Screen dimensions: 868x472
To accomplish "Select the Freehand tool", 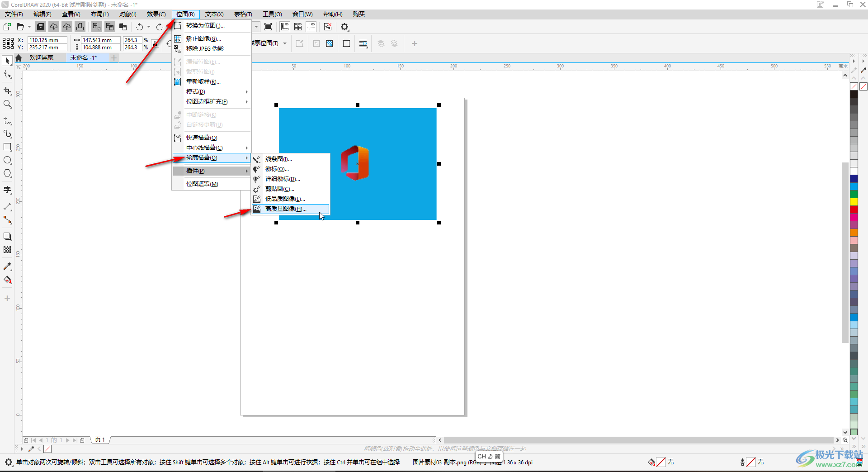I will [7, 121].
